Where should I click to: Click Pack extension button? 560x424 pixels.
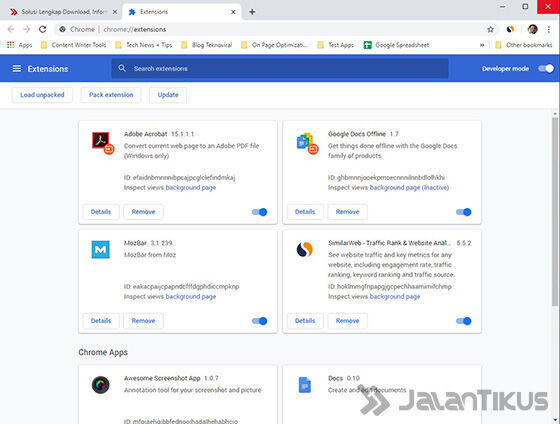111,95
